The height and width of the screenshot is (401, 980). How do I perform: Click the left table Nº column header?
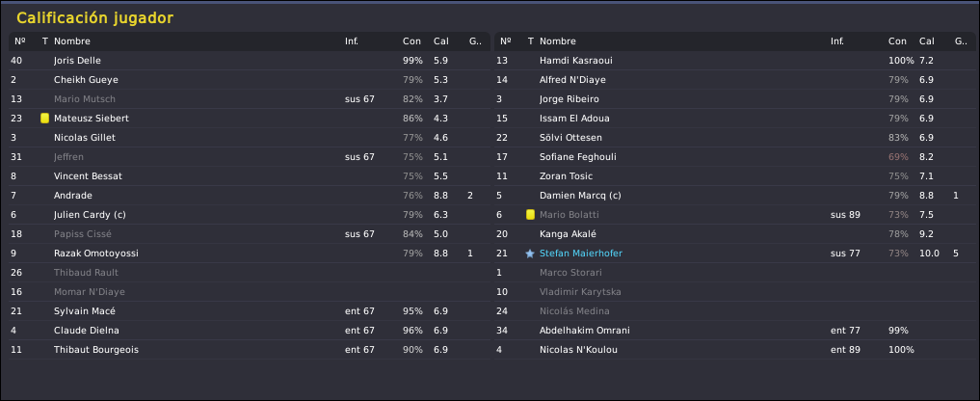coord(20,41)
